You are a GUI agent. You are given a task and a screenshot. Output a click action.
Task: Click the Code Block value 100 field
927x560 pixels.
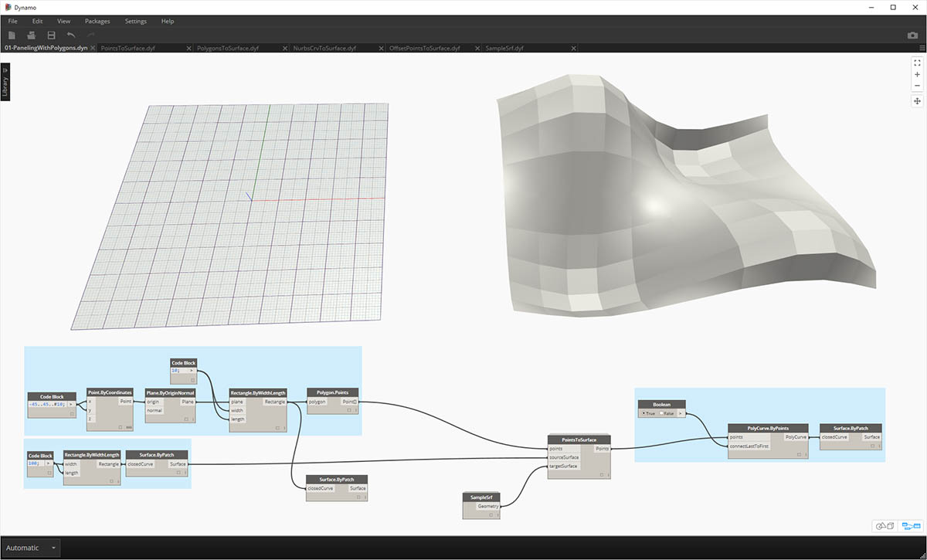click(36, 463)
